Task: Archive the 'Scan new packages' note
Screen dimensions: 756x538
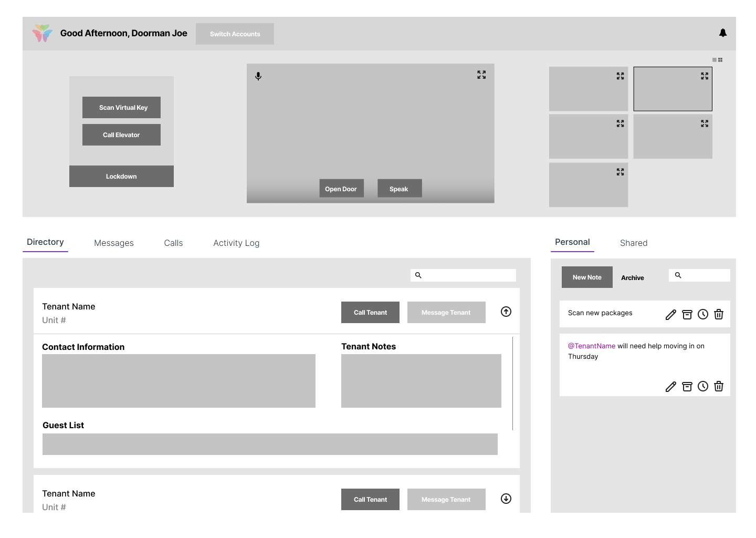Action: click(687, 315)
